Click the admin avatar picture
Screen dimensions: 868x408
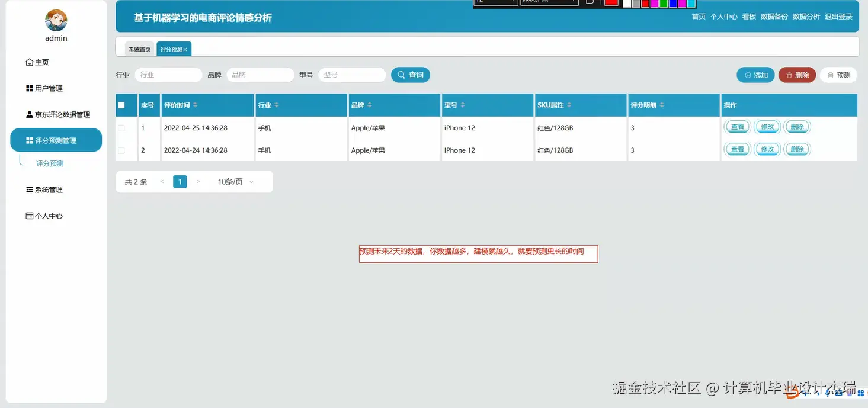56,20
